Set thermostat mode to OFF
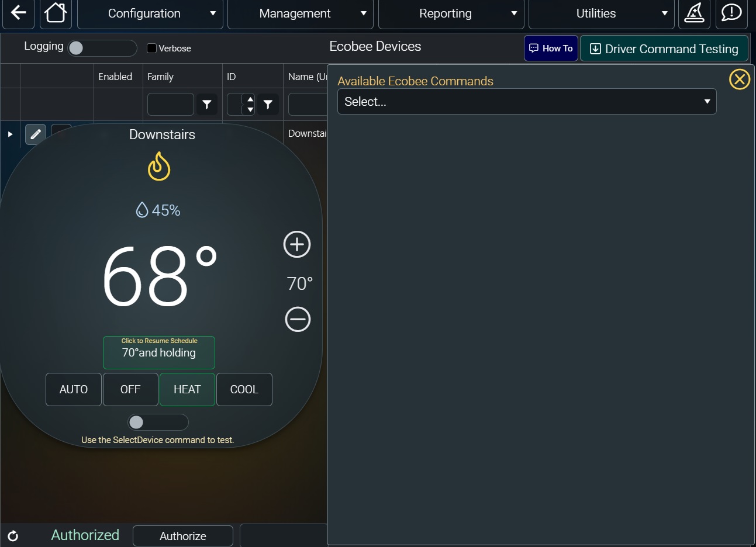 (x=130, y=389)
